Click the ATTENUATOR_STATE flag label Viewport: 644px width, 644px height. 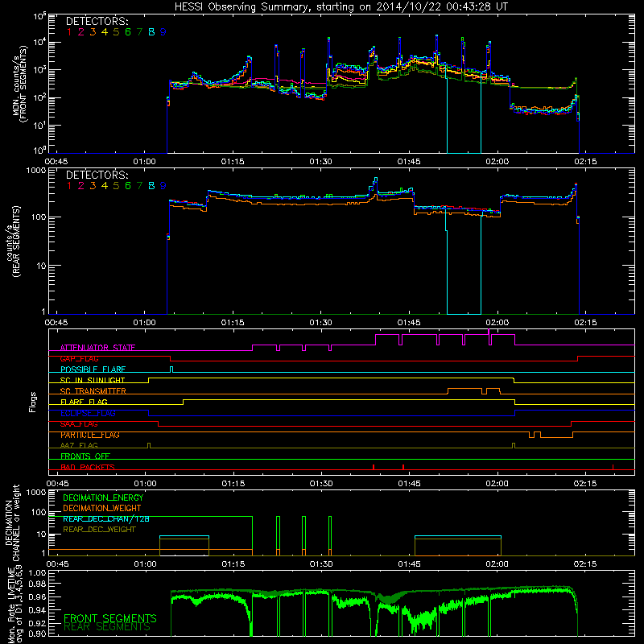97,348
